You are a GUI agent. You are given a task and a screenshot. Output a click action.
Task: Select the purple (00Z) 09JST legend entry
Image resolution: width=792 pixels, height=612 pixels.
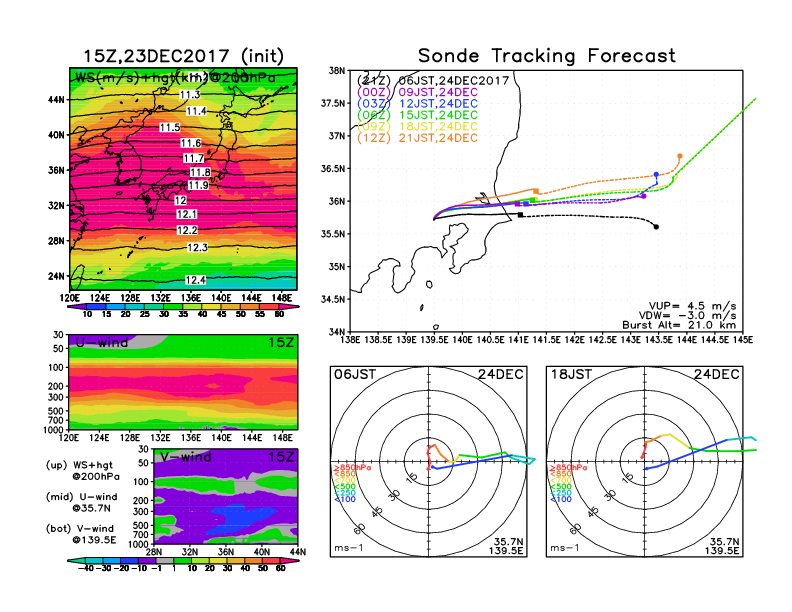tap(420, 91)
